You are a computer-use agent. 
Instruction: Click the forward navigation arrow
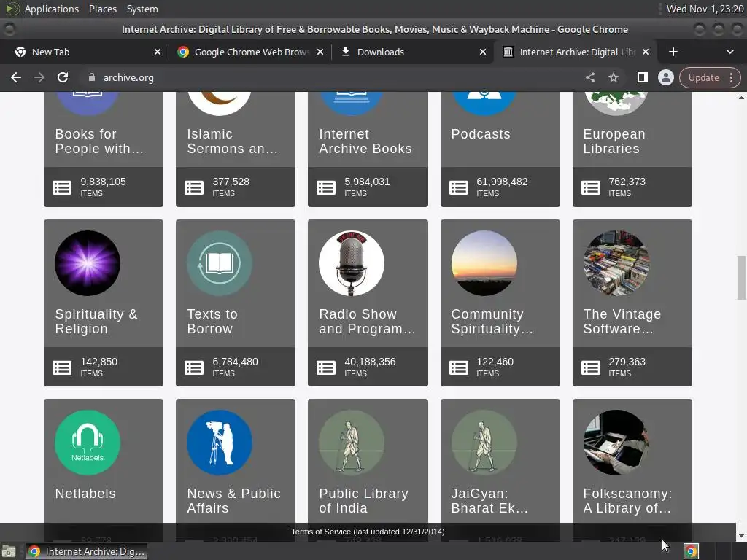[39, 77]
